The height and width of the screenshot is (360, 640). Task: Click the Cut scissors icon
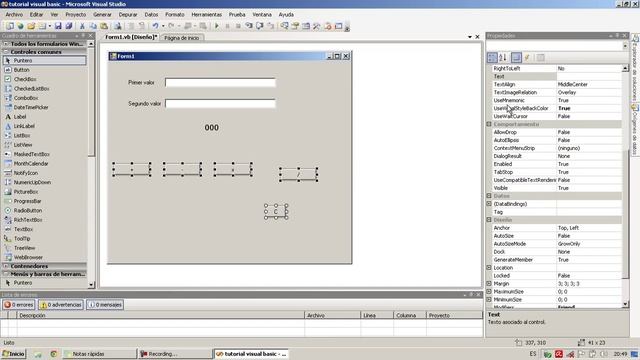[x=82, y=26]
